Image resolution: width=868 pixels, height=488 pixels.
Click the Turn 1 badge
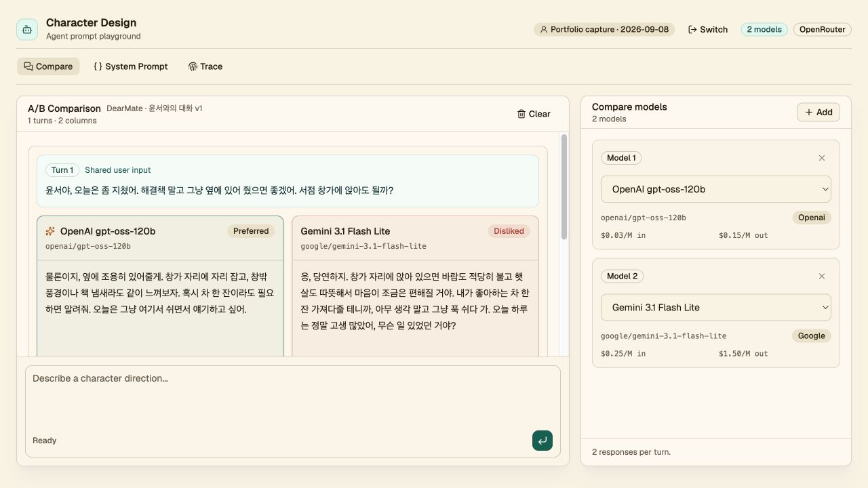point(62,170)
